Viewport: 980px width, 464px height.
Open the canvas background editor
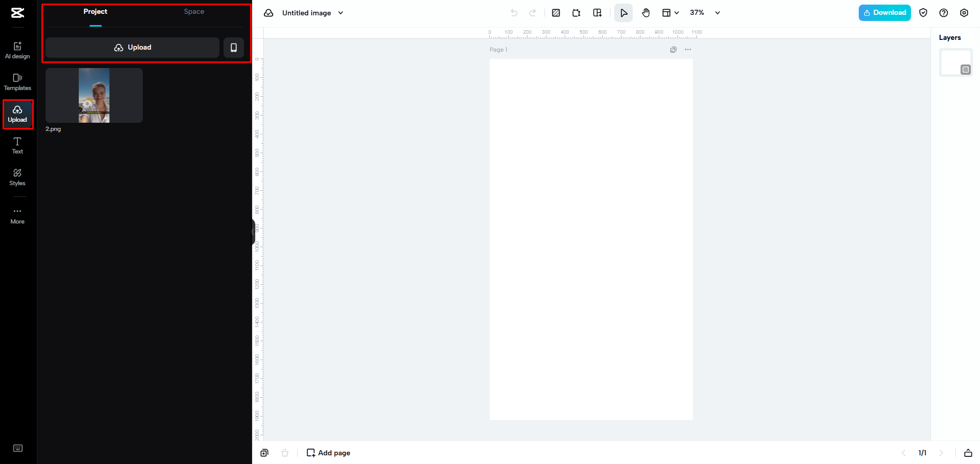pyautogui.click(x=556, y=12)
